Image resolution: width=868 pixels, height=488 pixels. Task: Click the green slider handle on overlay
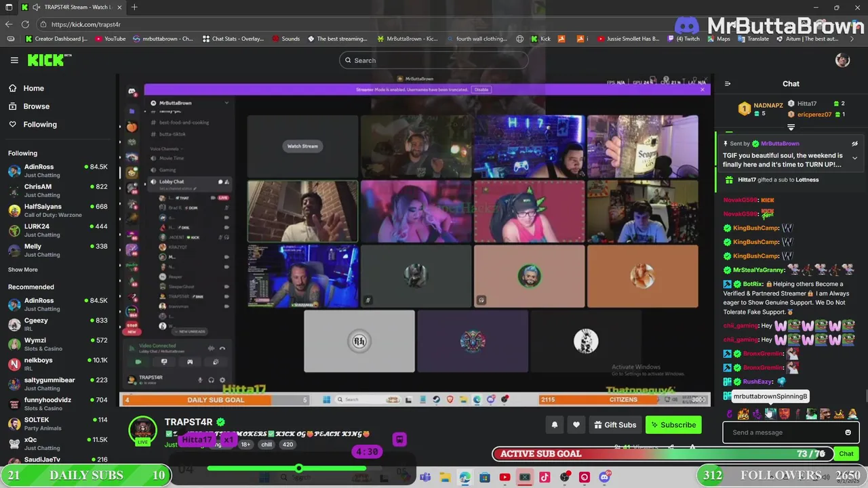[298, 468]
